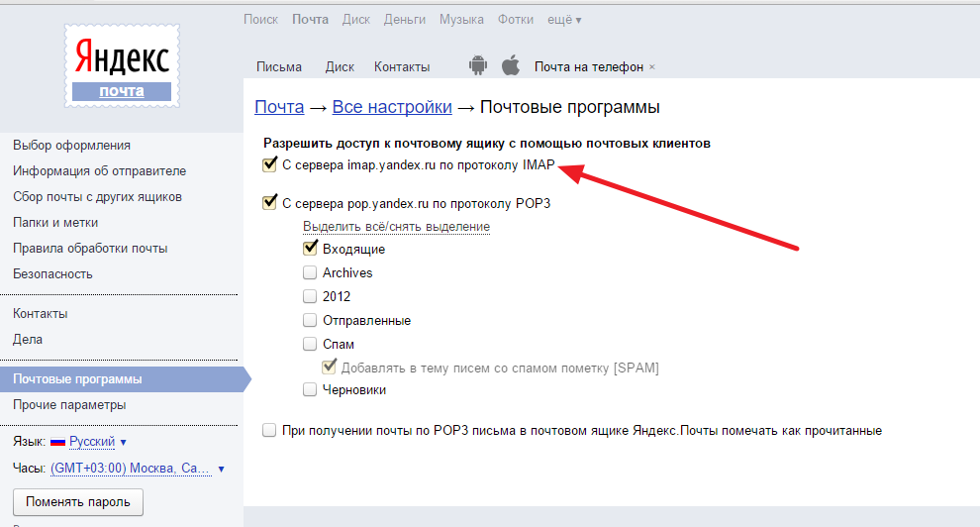The height and width of the screenshot is (527, 980).
Task: Open "Папки и метки" settings
Action: point(55,223)
